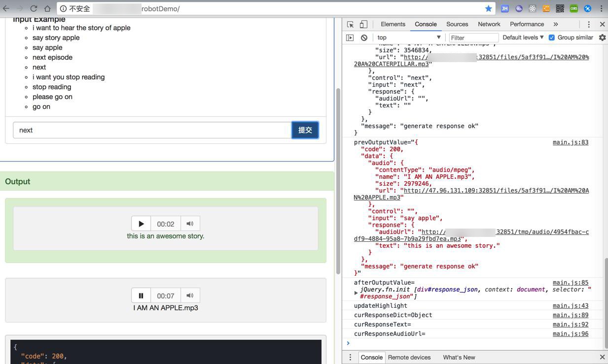Click the curResponseDict=Object console entry
Viewport: 608px width, 364px height.
[393, 315]
